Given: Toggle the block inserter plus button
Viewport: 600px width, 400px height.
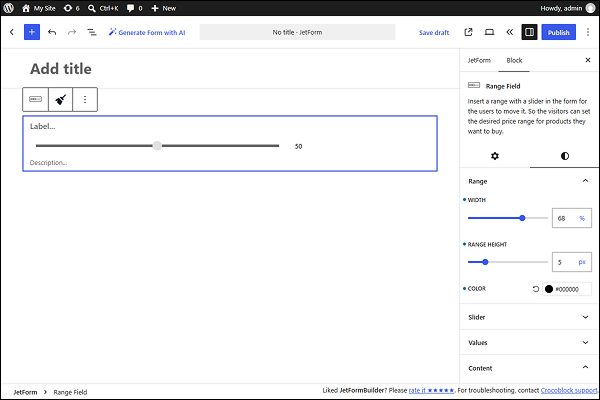Looking at the screenshot, I should (x=32, y=32).
